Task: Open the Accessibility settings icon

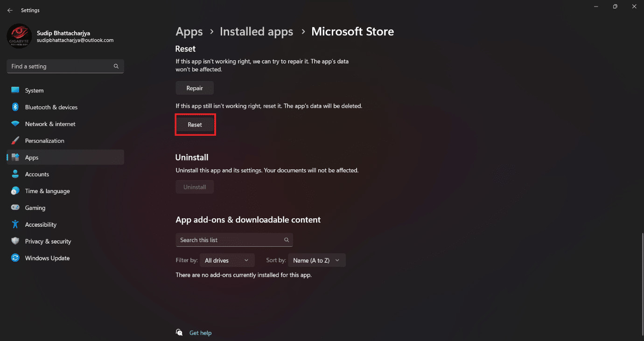Action: (x=15, y=224)
